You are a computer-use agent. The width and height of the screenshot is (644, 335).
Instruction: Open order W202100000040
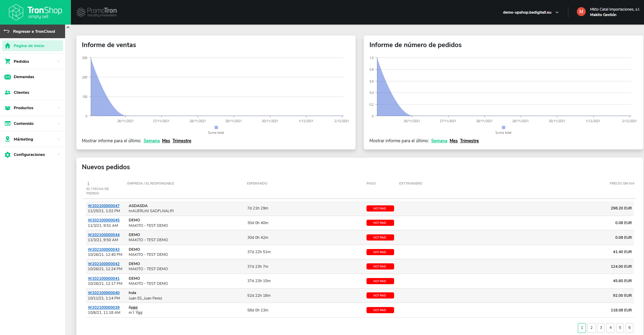104,293
